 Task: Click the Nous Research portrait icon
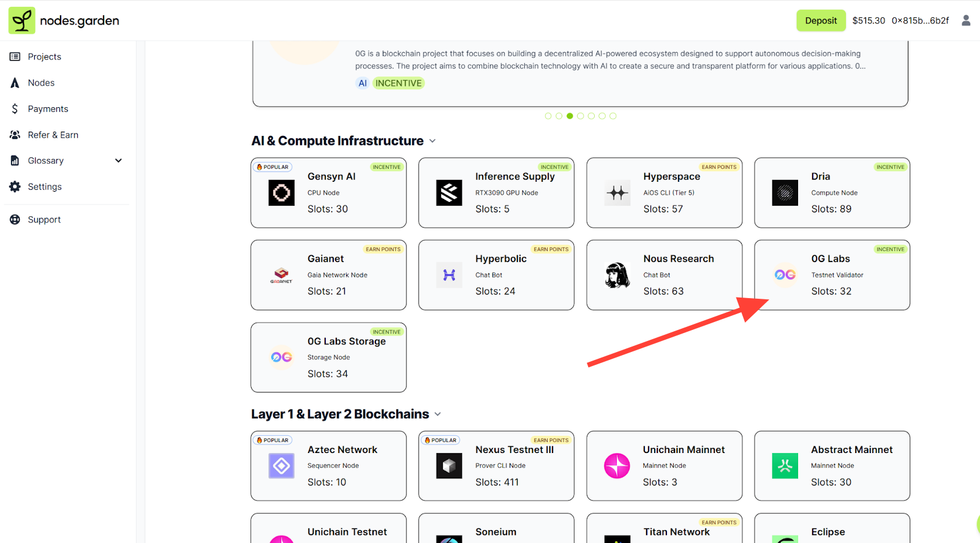click(x=617, y=275)
